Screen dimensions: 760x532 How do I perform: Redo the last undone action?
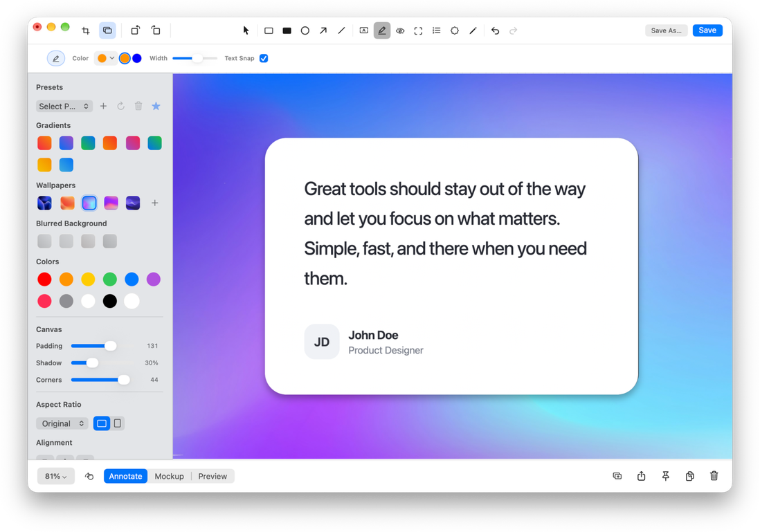514,30
